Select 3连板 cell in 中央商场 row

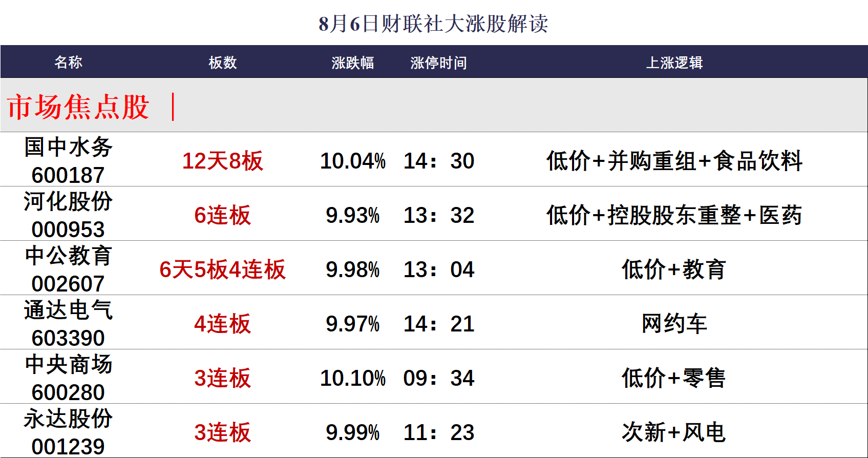point(223,378)
